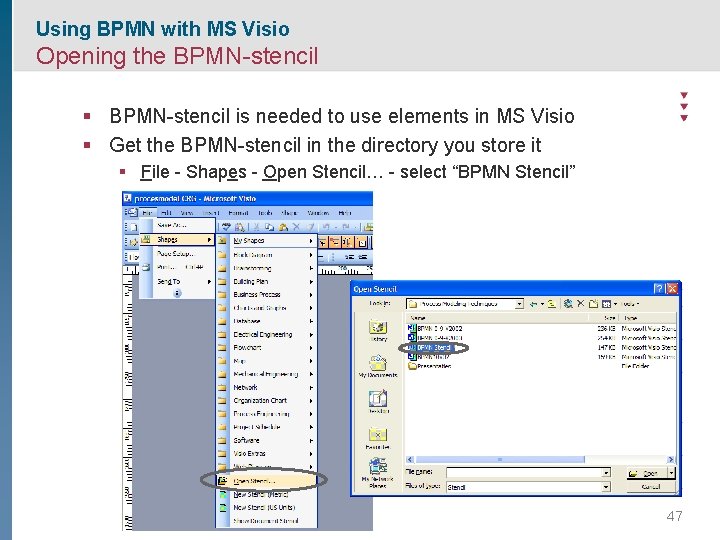Select the Presentation folder in file list
720x540 pixels.
point(430,366)
